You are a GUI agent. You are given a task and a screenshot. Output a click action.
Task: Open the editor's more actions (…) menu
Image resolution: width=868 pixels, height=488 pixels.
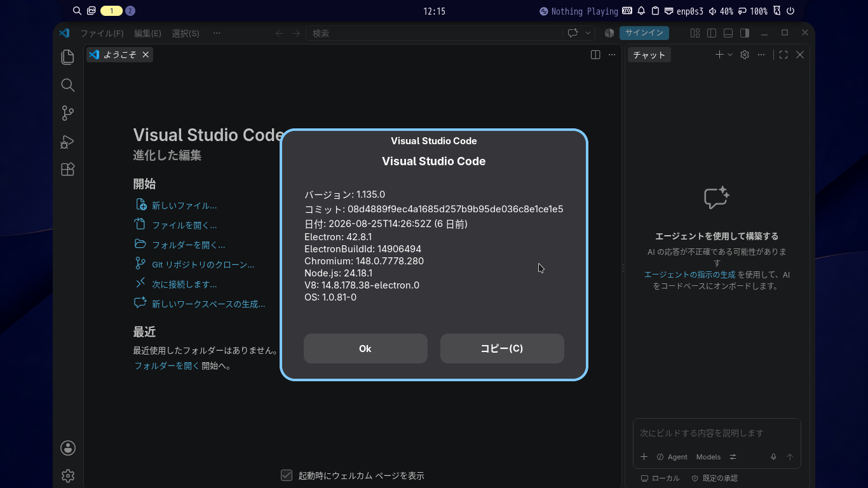(612, 55)
